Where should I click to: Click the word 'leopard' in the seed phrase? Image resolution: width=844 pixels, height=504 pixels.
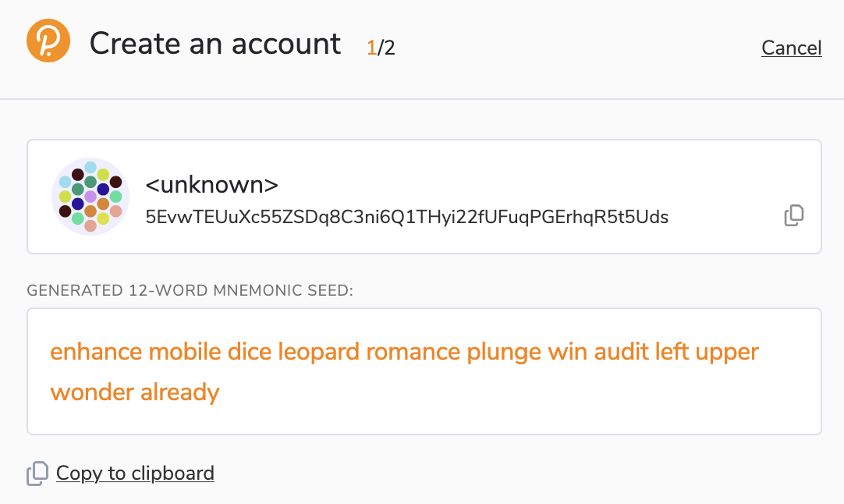tap(319, 352)
